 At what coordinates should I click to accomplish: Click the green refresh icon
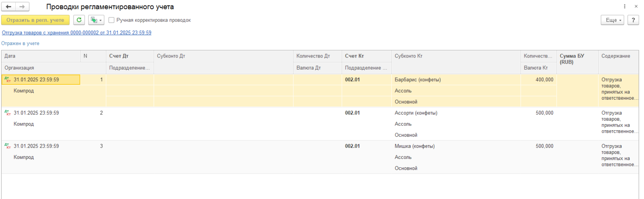pos(79,20)
